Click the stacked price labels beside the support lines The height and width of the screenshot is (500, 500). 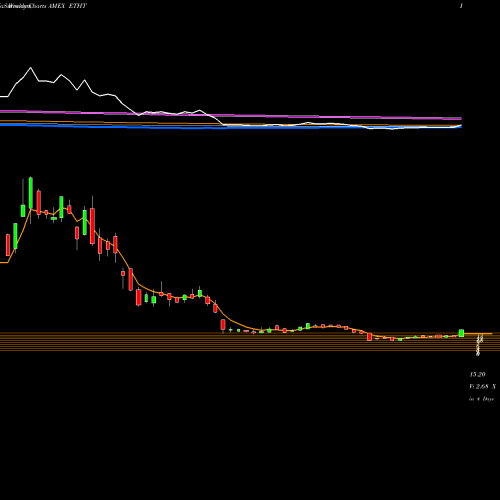pos(479,345)
